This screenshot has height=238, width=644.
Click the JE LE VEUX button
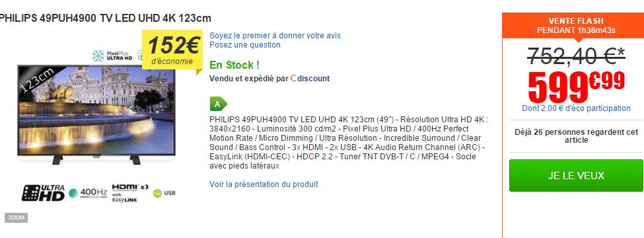(576, 175)
